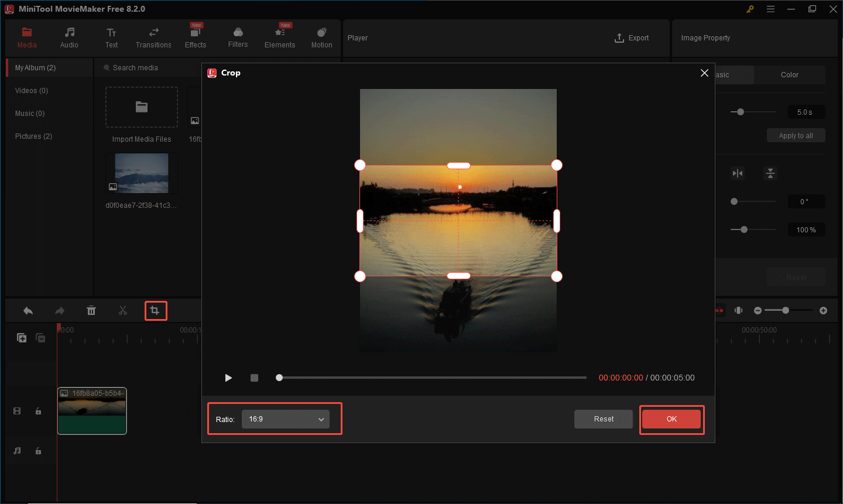The height and width of the screenshot is (504, 843).
Task: Click the Export button in Player
Action: (632, 38)
